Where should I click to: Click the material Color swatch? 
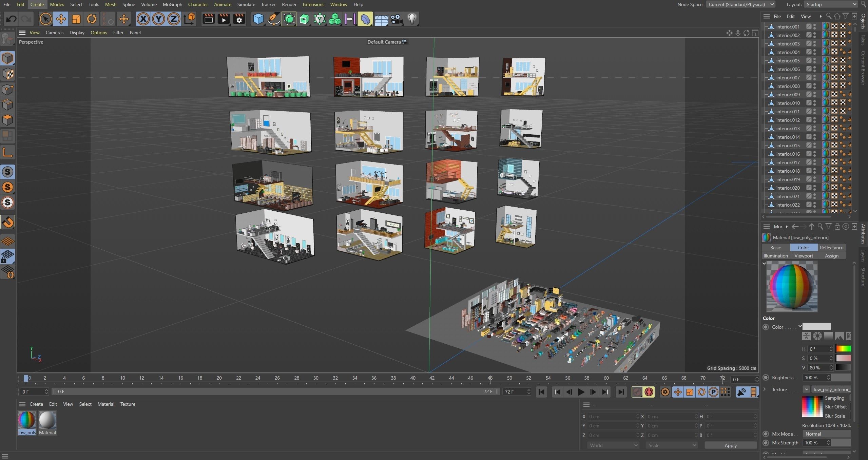point(816,327)
